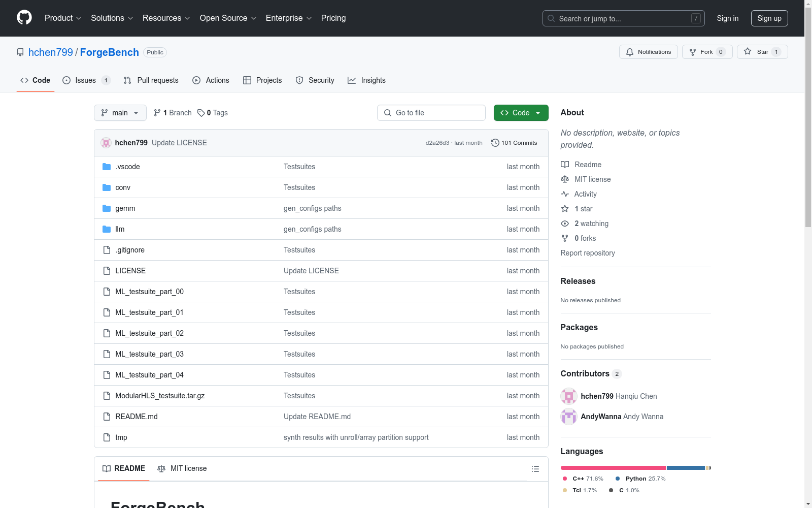Fork the ForgeBench repository
This screenshot has width=812, height=508.
pyautogui.click(x=707, y=52)
